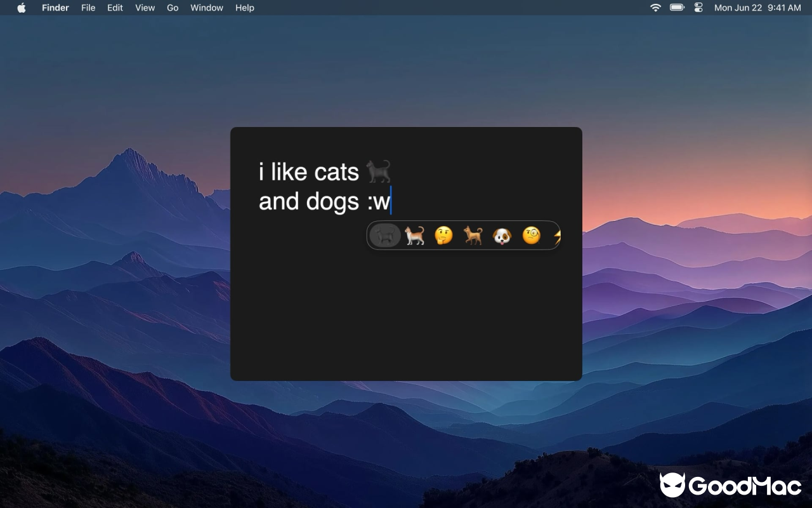Place the cursor in "i like cats" text
812x508 pixels.
(309, 171)
